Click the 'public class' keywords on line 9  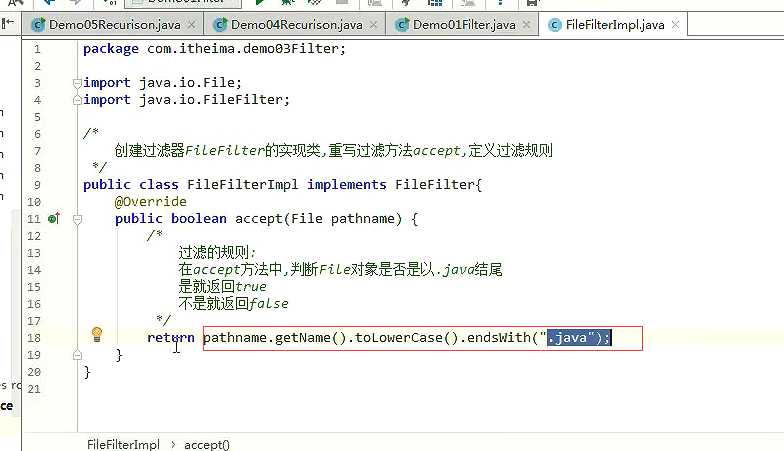coord(130,185)
